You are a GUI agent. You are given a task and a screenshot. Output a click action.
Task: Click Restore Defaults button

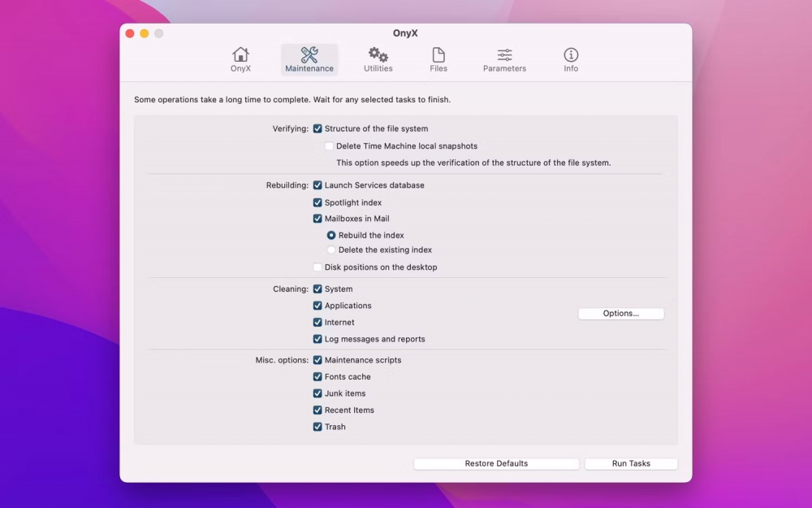[496, 463]
